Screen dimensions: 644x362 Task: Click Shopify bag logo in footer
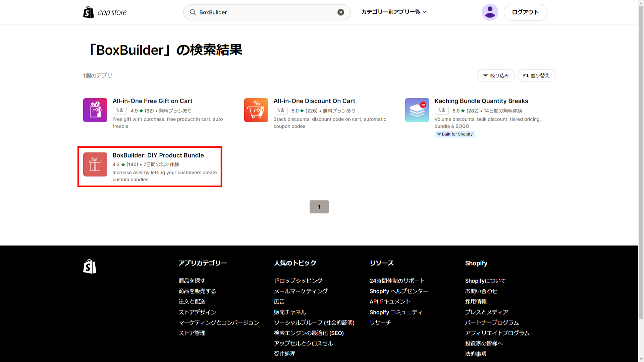pos(90,266)
